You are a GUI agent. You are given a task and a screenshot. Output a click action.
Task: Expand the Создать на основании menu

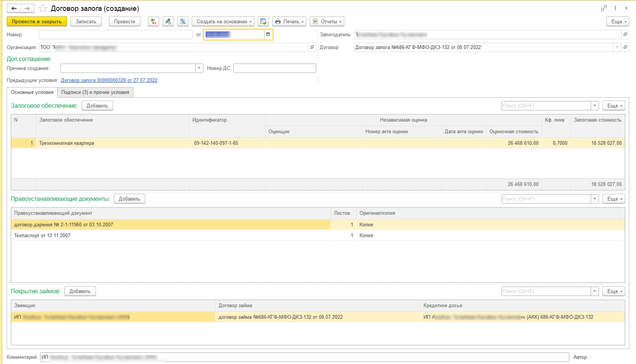point(223,21)
